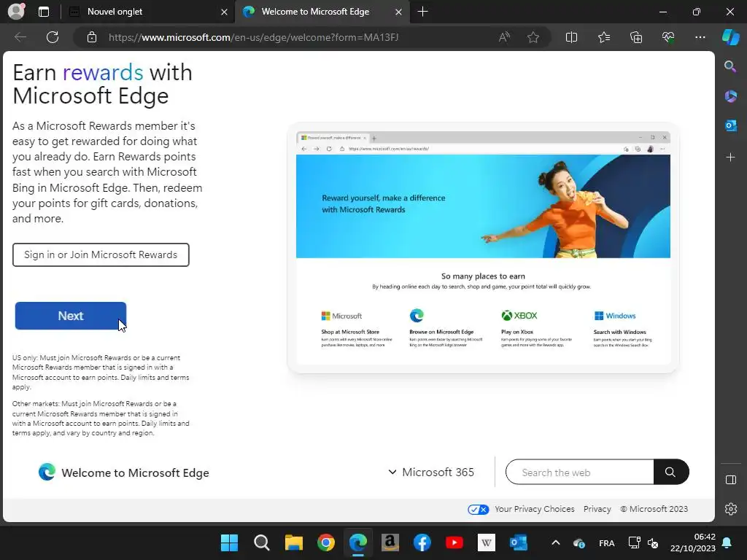The image size is (747, 560).
Task: Open Facebook from the taskbar
Action: 422,542
